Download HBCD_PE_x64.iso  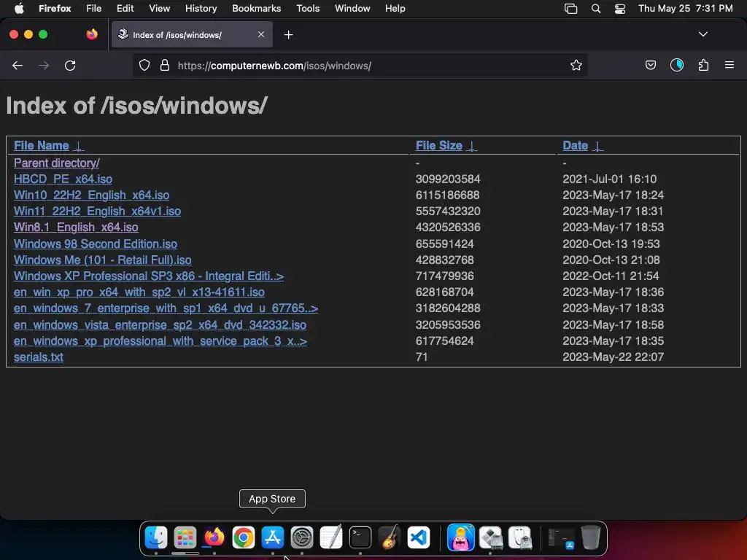[x=63, y=179]
